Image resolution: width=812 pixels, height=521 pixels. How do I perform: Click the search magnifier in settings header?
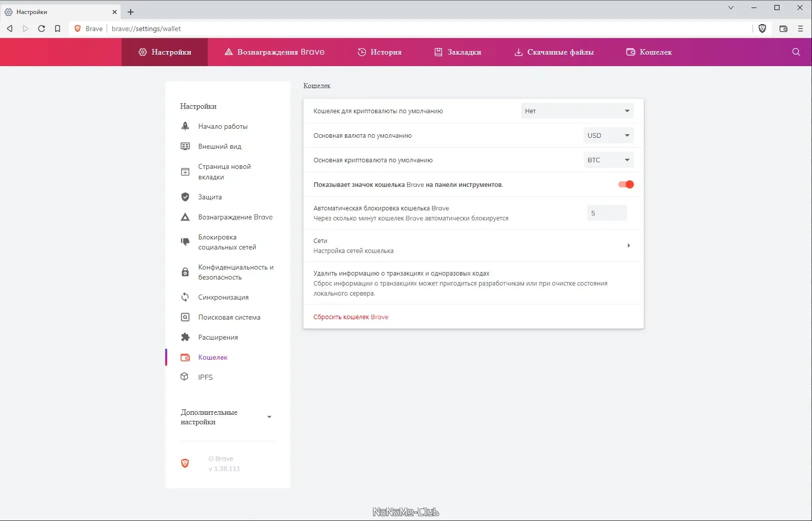[x=796, y=52]
